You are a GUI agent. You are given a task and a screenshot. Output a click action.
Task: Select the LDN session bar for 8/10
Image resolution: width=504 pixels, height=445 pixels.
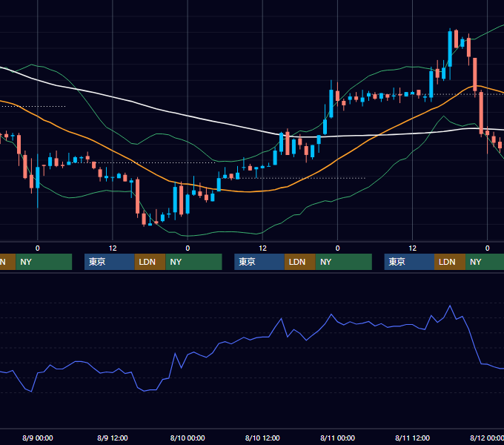[x=300, y=262]
